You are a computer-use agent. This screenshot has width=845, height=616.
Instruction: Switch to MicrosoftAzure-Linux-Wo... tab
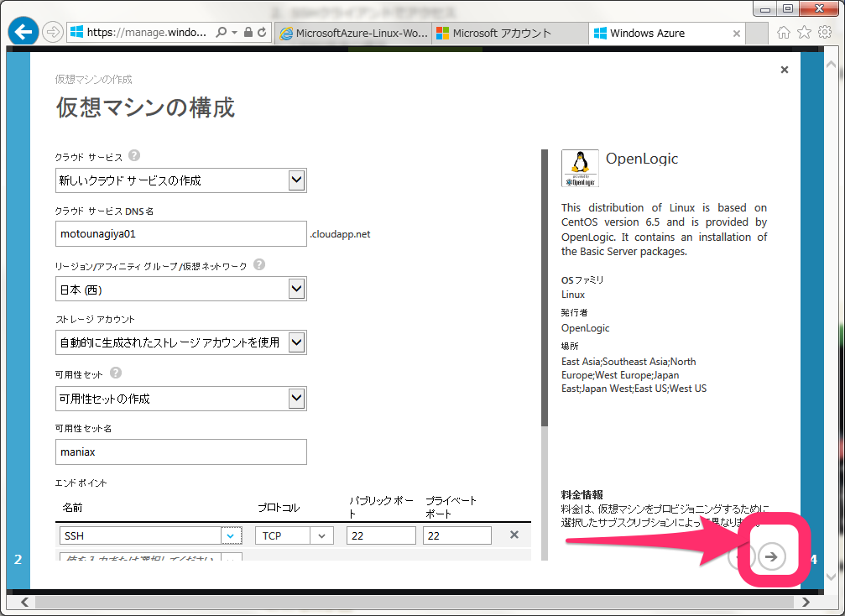tap(355, 34)
